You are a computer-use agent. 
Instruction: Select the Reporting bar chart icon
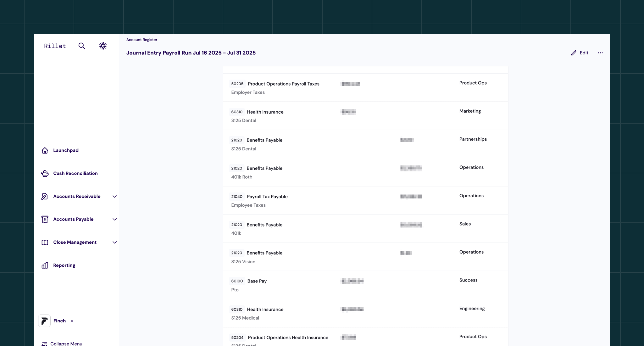pos(45,265)
